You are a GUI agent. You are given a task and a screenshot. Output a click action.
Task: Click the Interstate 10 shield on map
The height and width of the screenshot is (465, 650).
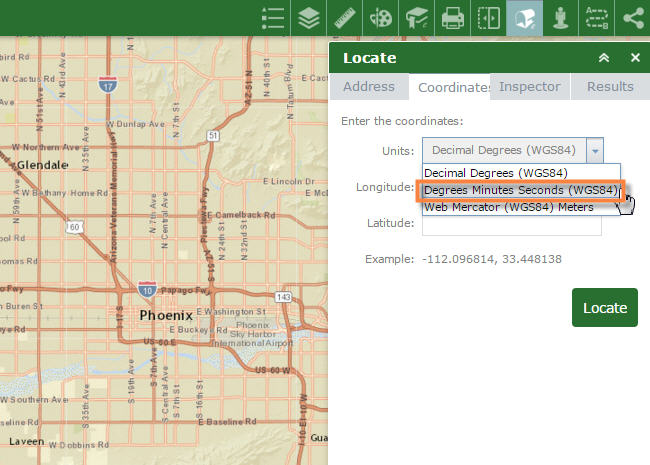click(x=147, y=289)
